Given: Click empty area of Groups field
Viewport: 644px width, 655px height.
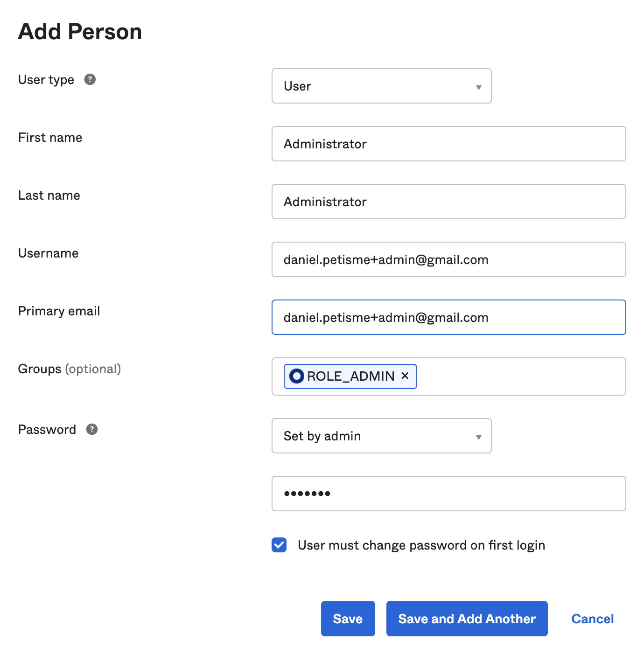Looking at the screenshot, I should [520, 376].
